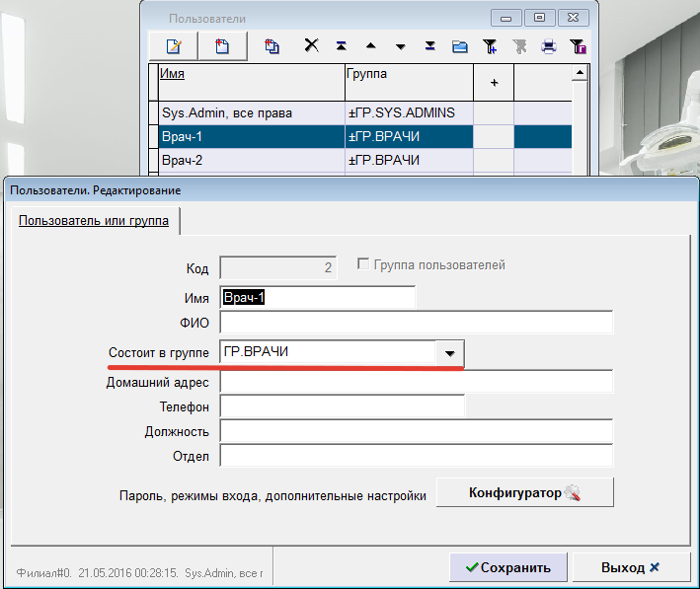The height and width of the screenshot is (589, 700).
Task: Move to next record down arrow
Action: pyautogui.click(x=401, y=46)
